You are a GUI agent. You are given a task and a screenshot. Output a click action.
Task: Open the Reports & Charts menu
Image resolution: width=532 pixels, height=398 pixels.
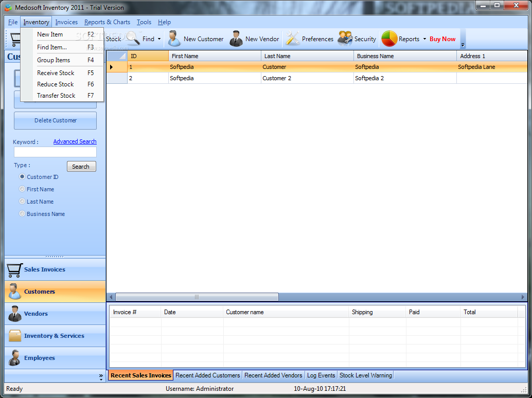pyautogui.click(x=107, y=22)
